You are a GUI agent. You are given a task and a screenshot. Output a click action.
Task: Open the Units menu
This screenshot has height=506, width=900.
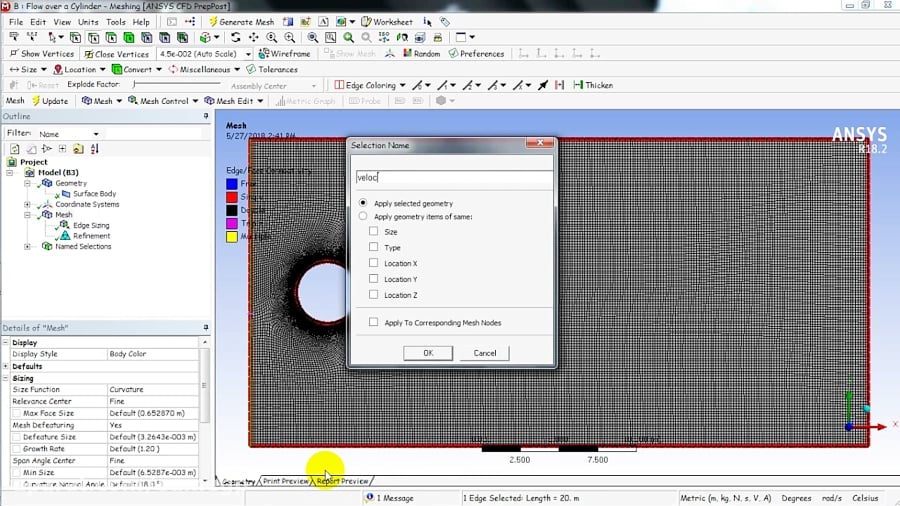[x=88, y=22]
